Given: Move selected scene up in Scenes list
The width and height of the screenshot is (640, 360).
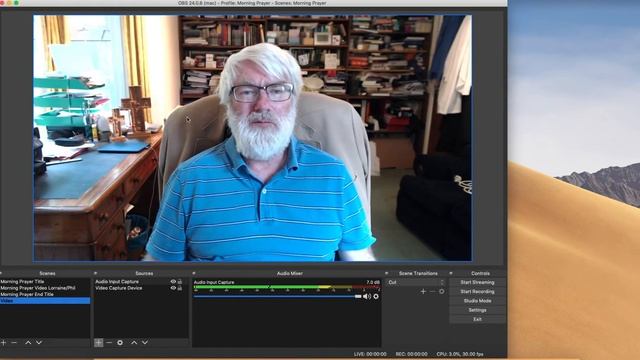Looking at the screenshot, I should (x=28, y=343).
